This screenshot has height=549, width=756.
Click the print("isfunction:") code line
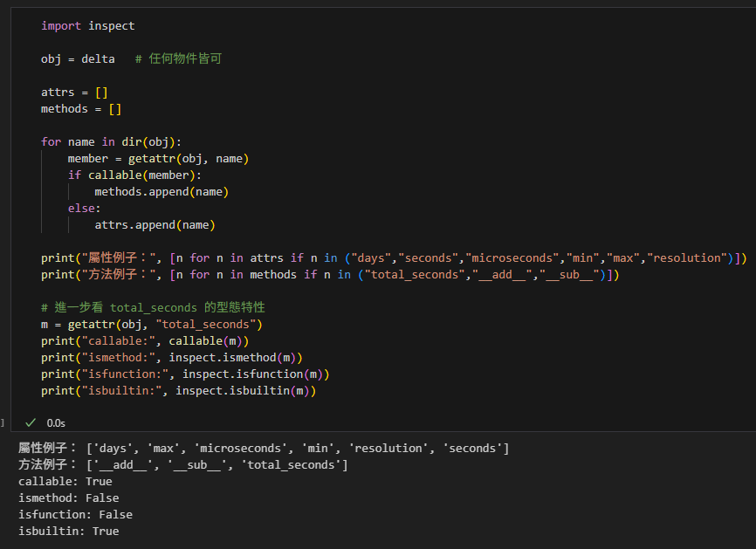click(185, 374)
